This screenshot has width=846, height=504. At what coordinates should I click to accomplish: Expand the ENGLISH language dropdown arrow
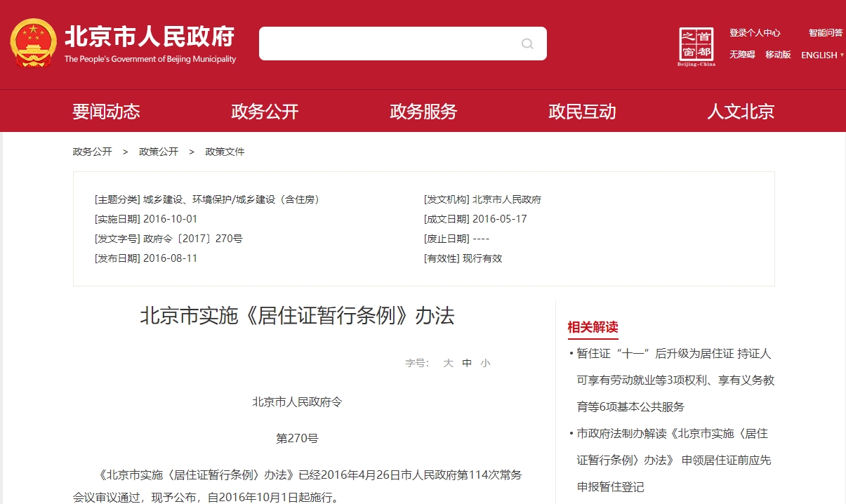[x=842, y=55]
